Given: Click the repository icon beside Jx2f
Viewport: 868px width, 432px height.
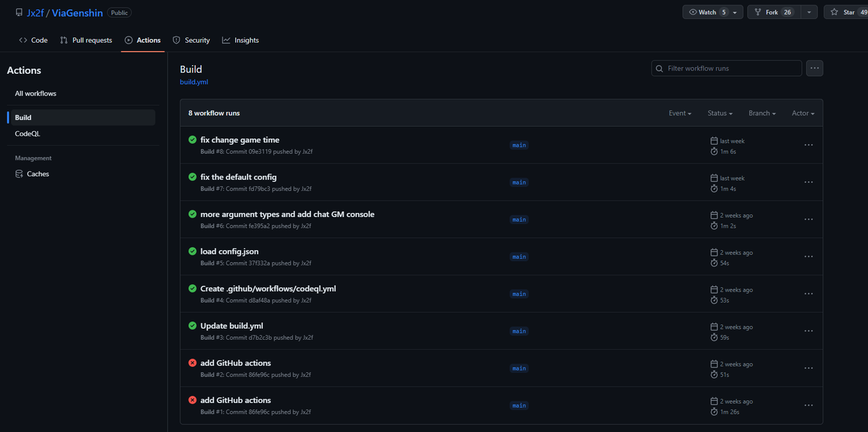Looking at the screenshot, I should (x=19, y=12).
